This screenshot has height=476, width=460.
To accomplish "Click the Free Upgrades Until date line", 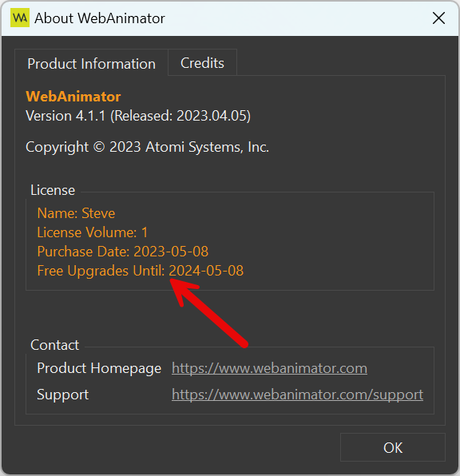I will tap(141, 271).
